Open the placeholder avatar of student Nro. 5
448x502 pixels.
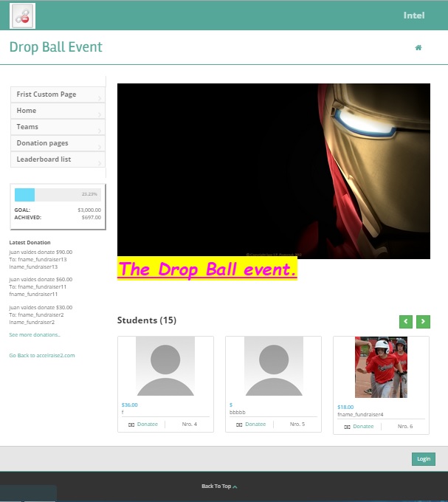274,366
